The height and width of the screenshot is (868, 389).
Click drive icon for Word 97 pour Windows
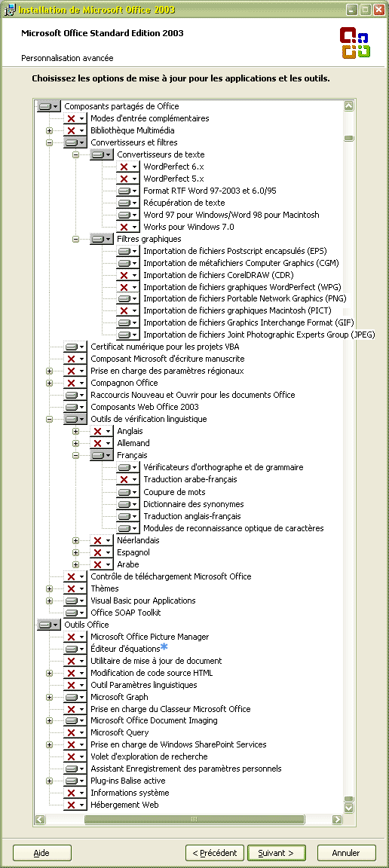[x=124, y=215]
